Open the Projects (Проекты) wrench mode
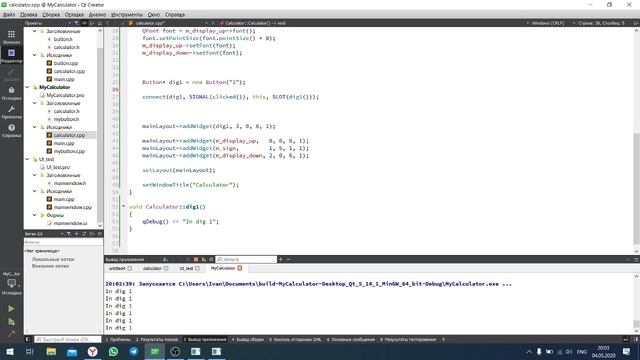 11,112
